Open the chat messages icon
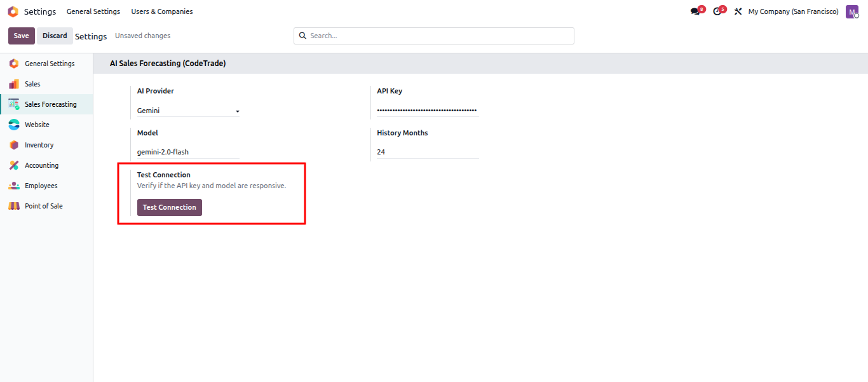 click(695, 11)
